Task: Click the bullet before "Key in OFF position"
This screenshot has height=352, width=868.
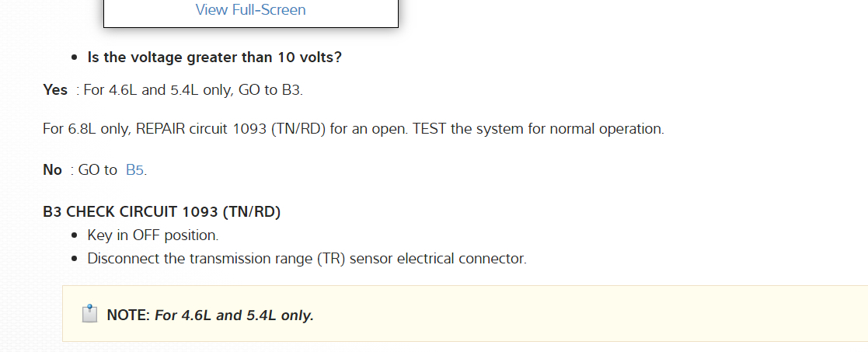Action: coord(74,235)
